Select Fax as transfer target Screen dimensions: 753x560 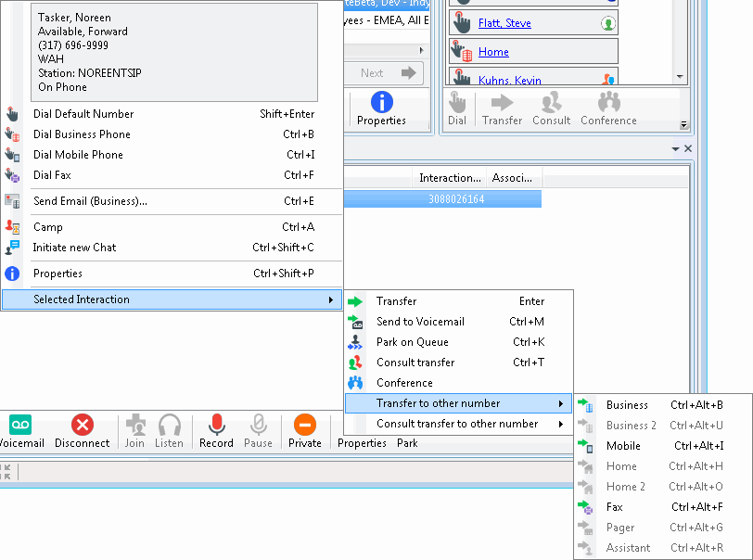[x=614, y=507]
